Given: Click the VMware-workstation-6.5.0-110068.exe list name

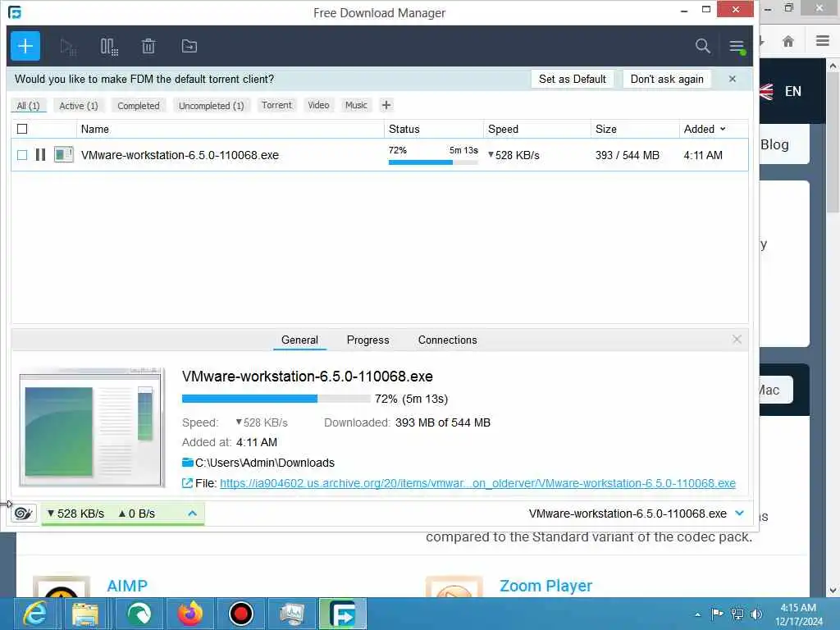Looking at the screenshot, I should coord(180,155).
